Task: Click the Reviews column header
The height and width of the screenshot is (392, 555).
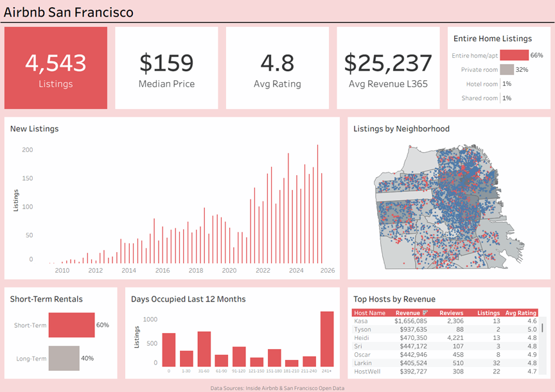Action: pos(452,312)
